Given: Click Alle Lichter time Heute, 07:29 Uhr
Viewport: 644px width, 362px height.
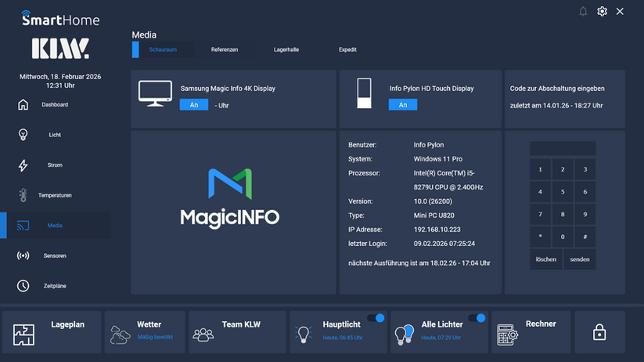Looking at the screenshot, I should point(441,338).
